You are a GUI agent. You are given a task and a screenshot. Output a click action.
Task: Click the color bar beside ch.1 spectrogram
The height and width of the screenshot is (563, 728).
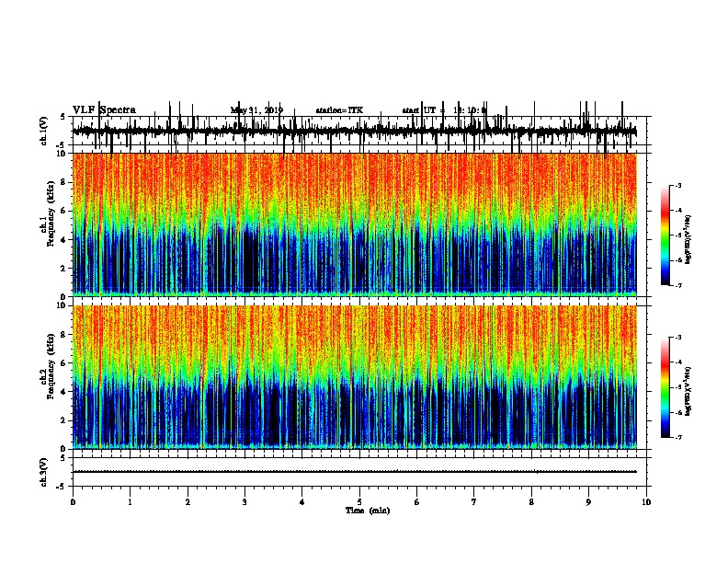click(665, 236)
